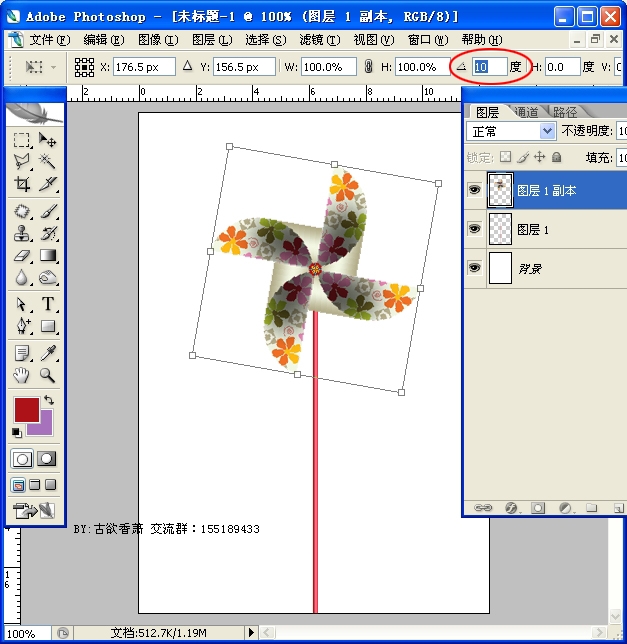The image size is (627, 644).
Task: Select the Rectangular Marquee tool
Action: pyautogui.click(x=22, y=140)
